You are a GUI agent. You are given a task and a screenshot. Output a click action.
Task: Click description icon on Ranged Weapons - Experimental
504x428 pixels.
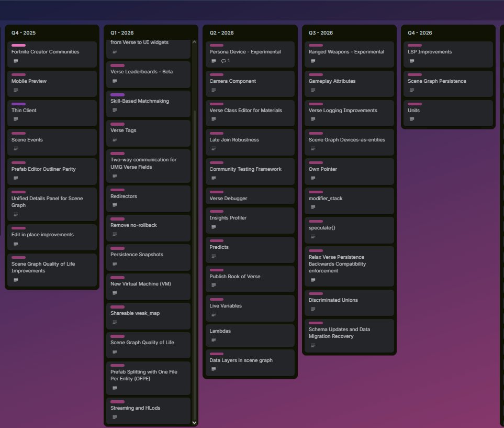click(x=313, y=61)
